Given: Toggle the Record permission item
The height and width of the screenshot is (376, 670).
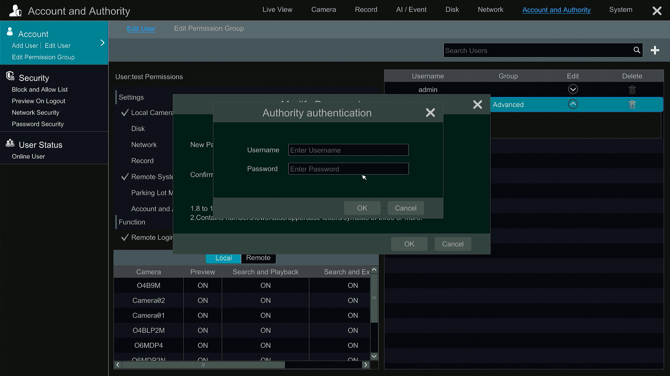Looking at the screenshot, I should click(142, 161).
